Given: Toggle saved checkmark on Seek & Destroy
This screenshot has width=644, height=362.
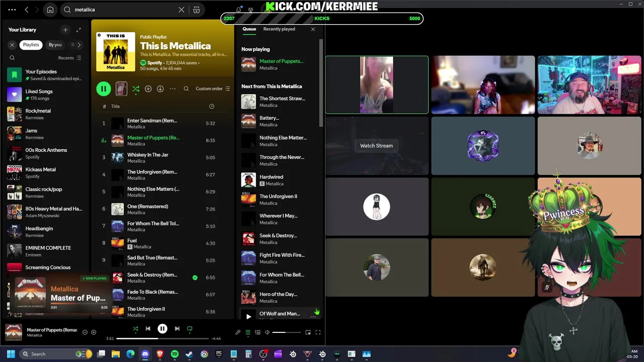Looking at the screenshot, I should coord(195,277).
